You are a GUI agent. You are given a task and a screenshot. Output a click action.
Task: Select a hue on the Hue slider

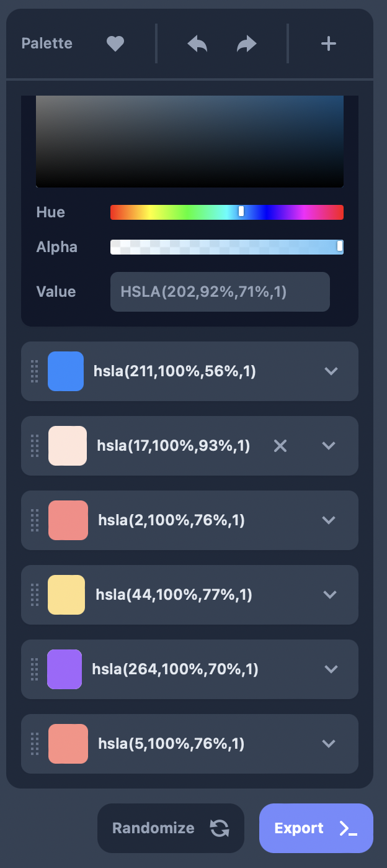click(x=241, y=212)
